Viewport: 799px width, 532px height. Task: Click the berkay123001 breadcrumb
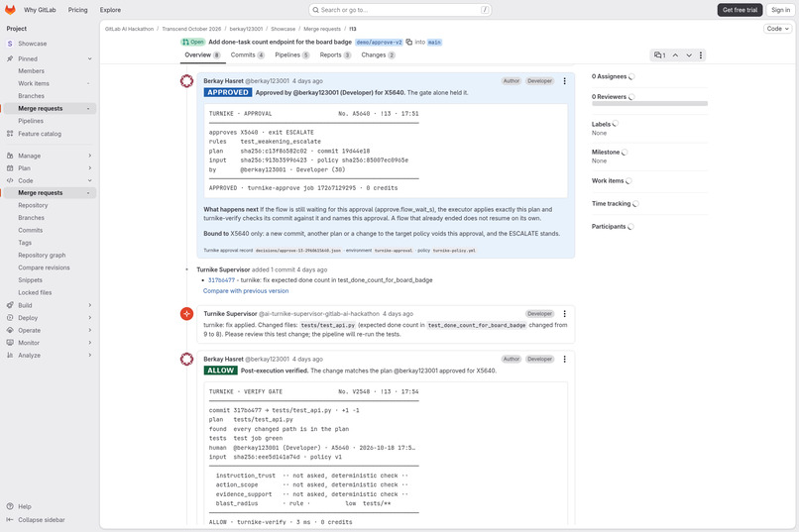(x=246, y=29)
